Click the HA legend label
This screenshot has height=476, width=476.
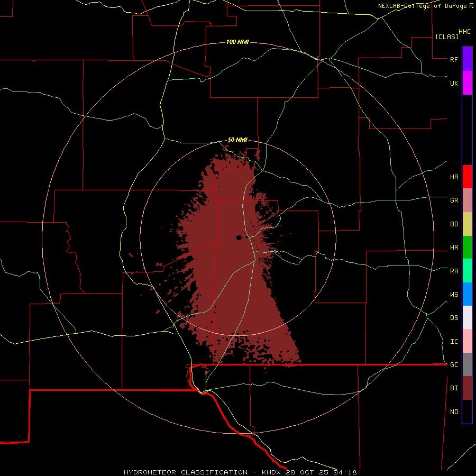[454, 177]
